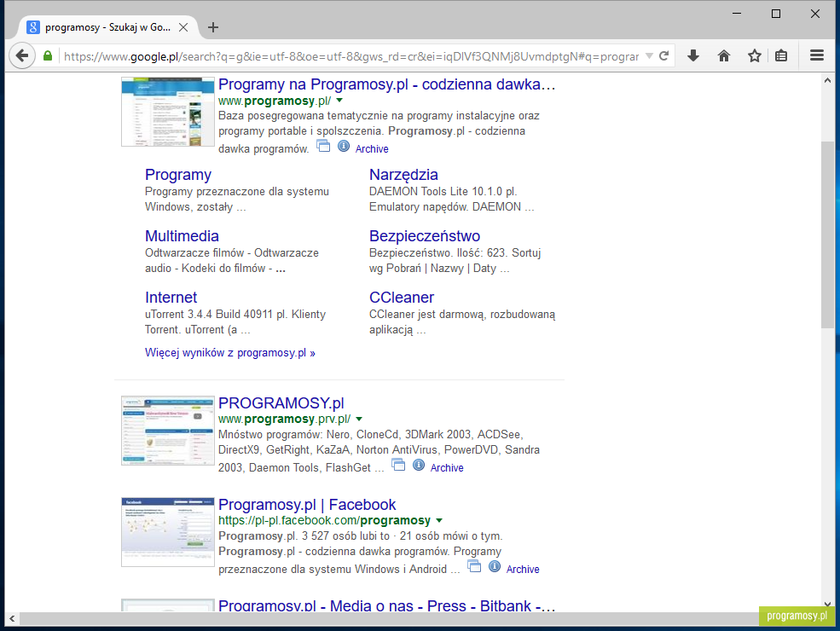Viewport: 840px width, 631px height.
Task: Reload the page with the refresh icon
Action: (x=663, y=55)
